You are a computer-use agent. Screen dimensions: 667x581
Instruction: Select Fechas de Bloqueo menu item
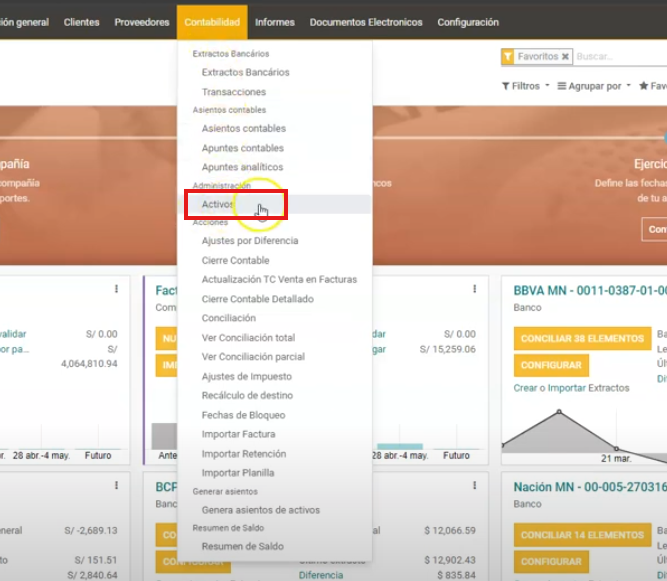[243, 415]
